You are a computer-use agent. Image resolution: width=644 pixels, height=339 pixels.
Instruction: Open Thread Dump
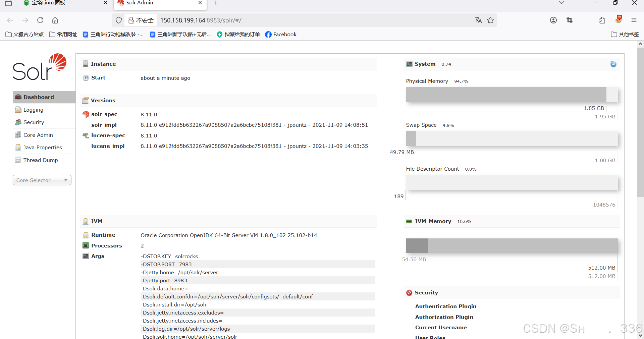pos(41,160)
